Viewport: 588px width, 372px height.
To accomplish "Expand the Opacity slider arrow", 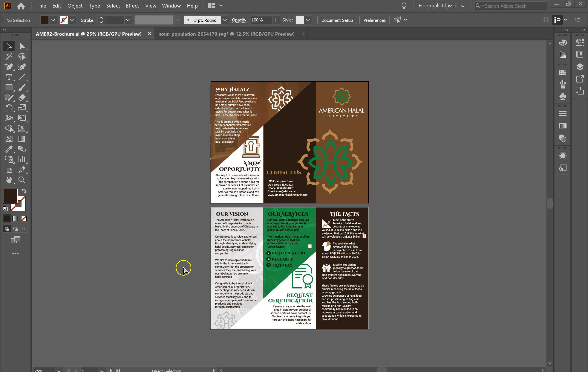I will [x=276, y=20].
